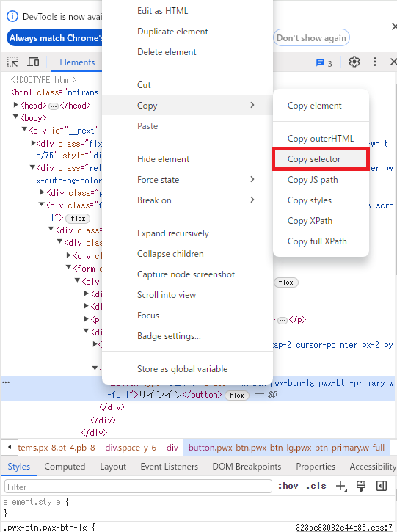Screen dimensions: 397x532
Task: Toggle the flex badge on the right side
Action: pos(286,283)
